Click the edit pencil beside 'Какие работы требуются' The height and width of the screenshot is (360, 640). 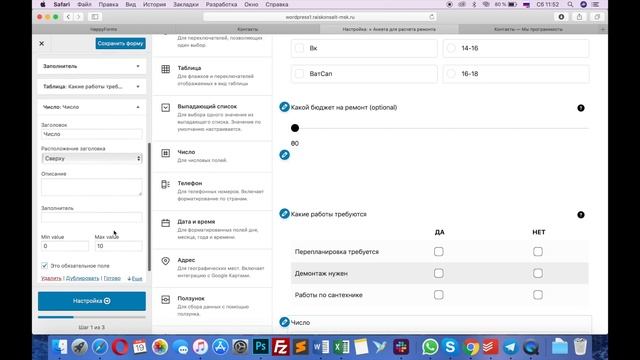point(284,213)
